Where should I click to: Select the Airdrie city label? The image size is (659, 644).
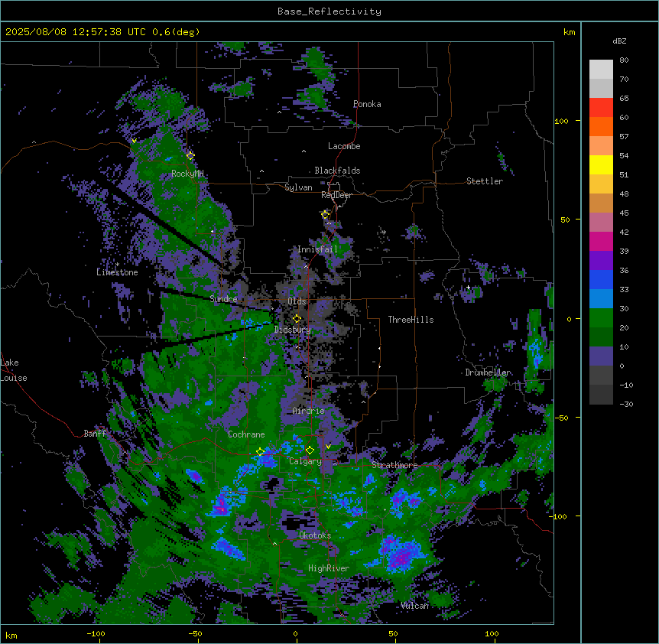pos(309,411)
